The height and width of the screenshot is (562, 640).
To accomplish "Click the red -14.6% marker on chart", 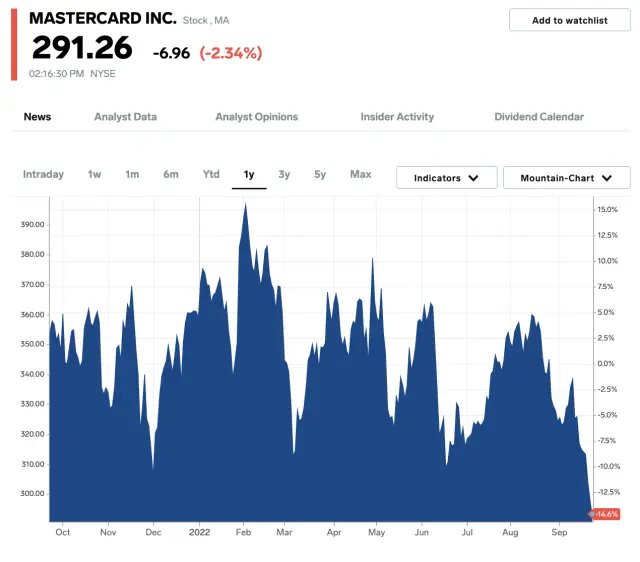I will click(606, 514).
